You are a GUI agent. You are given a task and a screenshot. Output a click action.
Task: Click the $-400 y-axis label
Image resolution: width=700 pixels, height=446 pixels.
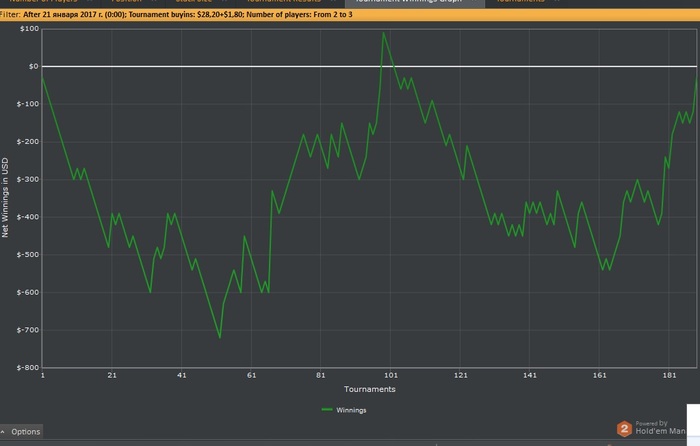28,217
